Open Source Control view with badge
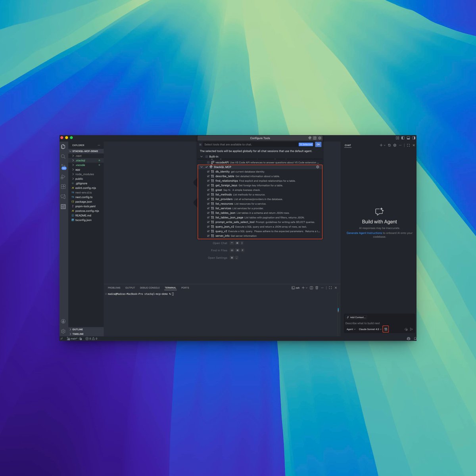The height and width of the screenshot is (476, 476). coord(63,167)
